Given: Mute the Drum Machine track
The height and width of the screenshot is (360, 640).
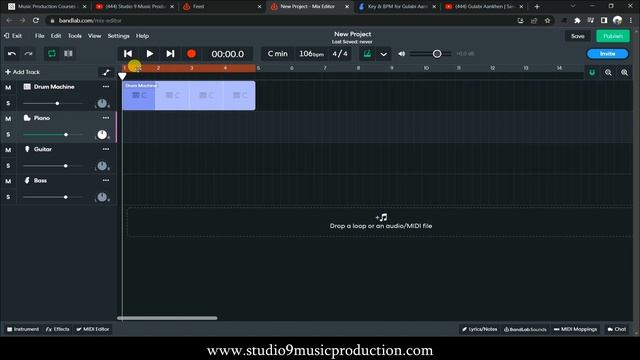Looking at the screenshot, I should click(x=8, y=87).
